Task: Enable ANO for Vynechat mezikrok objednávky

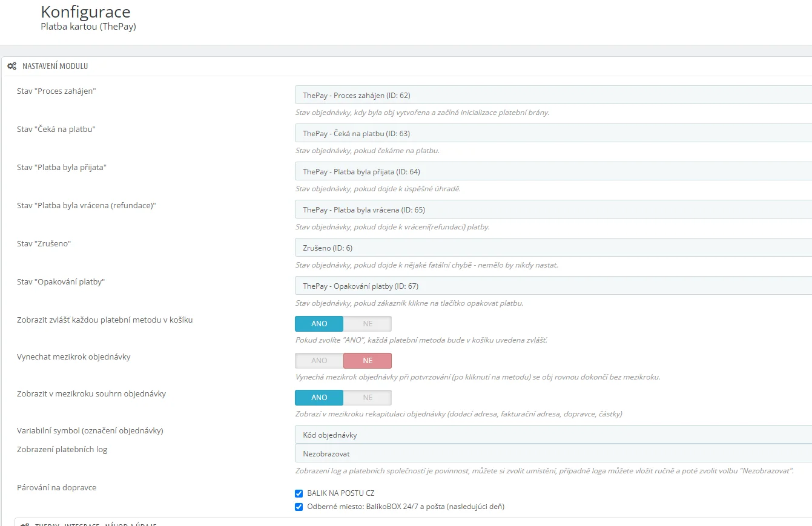Action: 319,361
